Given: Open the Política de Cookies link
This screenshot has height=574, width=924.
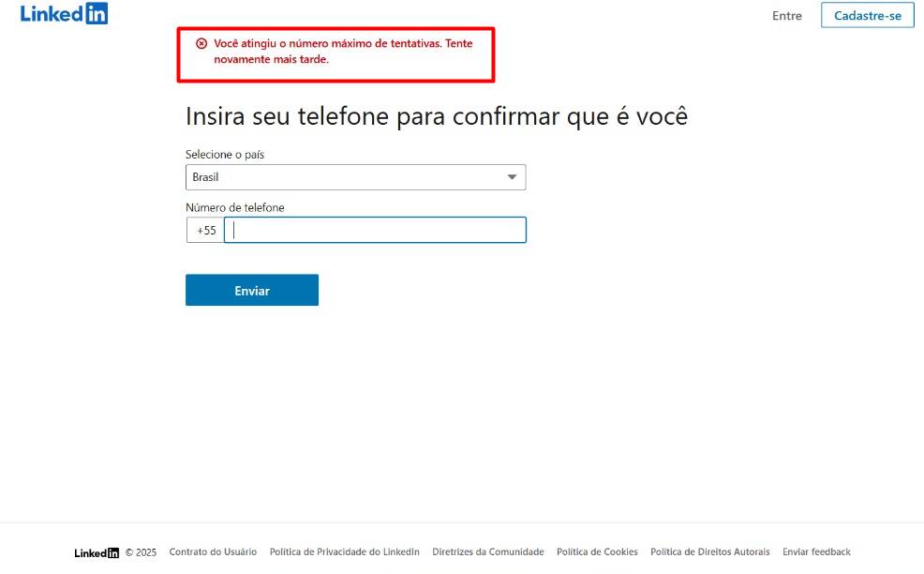Looking at the screenshot, I should [597, 552].
